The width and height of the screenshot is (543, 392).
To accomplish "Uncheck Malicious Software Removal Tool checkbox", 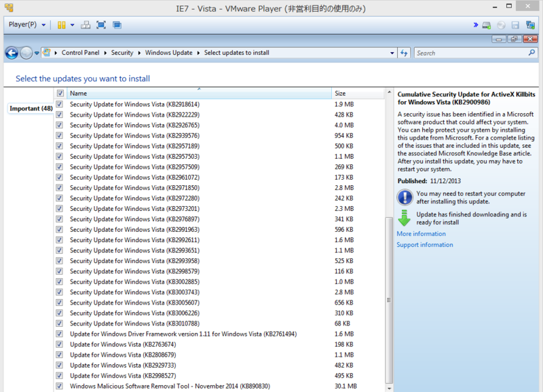I will [60, 386].
